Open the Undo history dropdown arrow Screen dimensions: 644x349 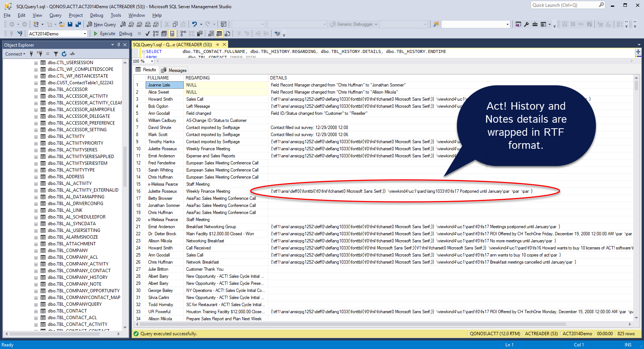[201, 24]
